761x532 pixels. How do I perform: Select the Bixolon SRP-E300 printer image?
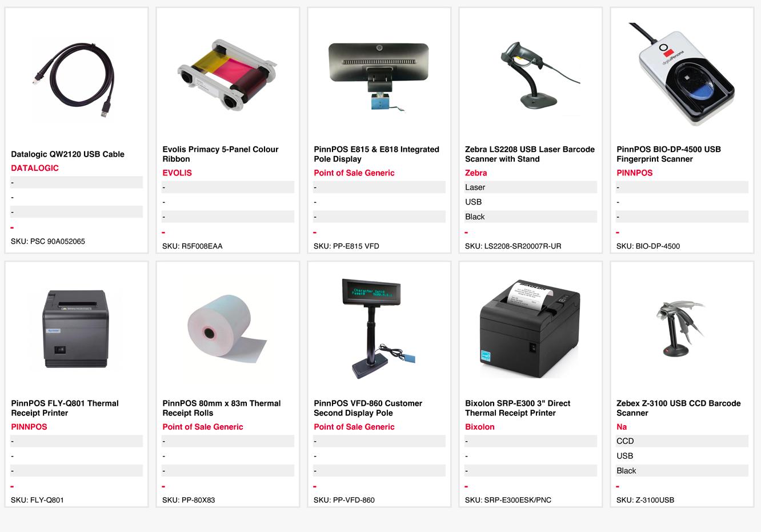pos(530,329)
